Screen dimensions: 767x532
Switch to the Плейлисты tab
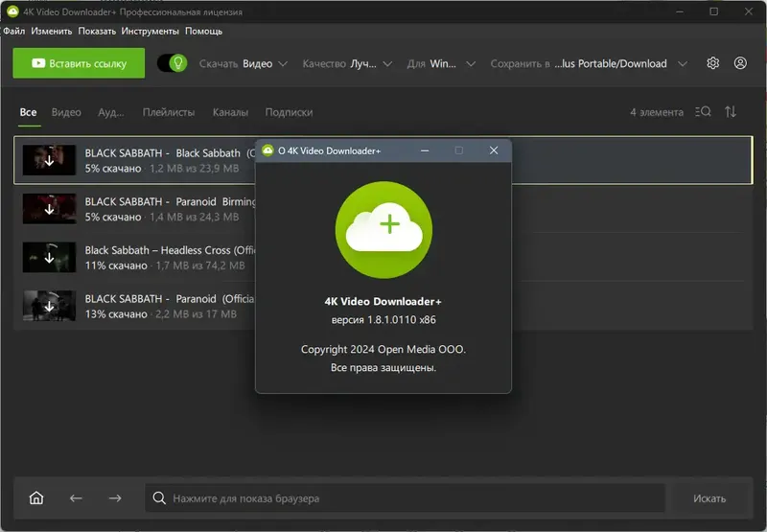169,112
